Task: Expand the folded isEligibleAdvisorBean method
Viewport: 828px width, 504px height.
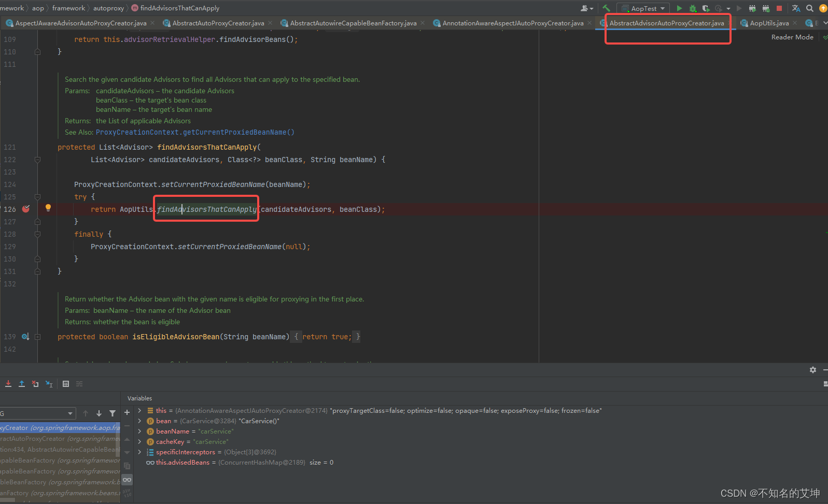Action: [37, 337]
